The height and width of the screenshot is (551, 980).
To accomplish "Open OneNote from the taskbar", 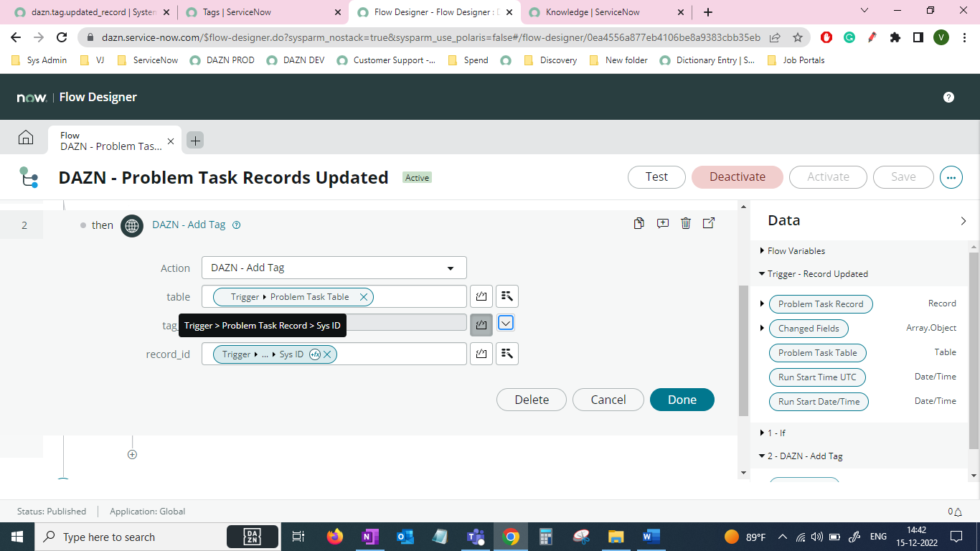I will 370,537.
